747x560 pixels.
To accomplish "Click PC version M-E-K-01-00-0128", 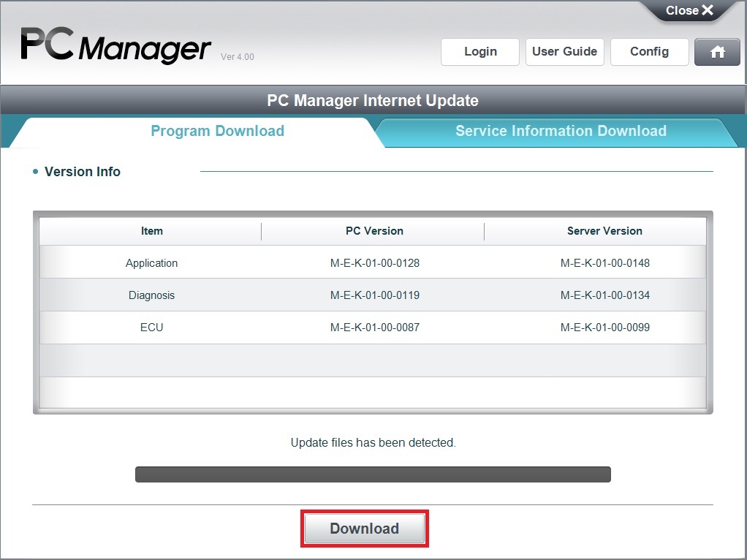I will [375, 263].
